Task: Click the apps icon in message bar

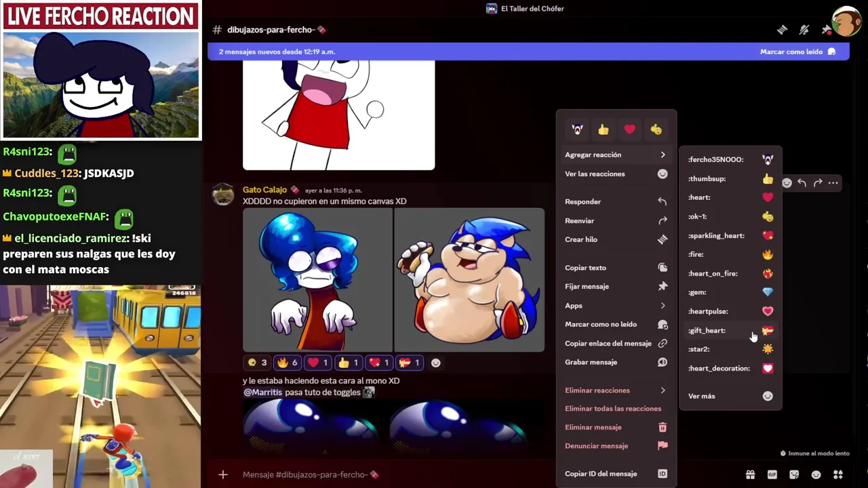Action: (838, 474)
